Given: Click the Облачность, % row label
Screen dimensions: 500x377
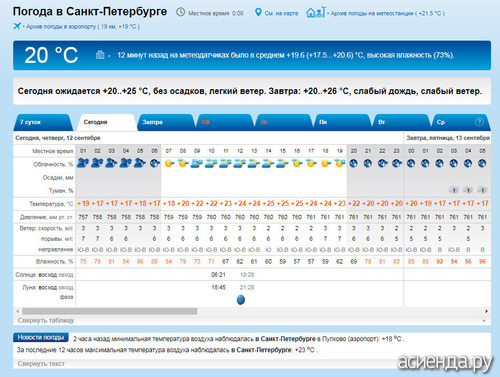Looking at the screenshot, I should (53, 164).
